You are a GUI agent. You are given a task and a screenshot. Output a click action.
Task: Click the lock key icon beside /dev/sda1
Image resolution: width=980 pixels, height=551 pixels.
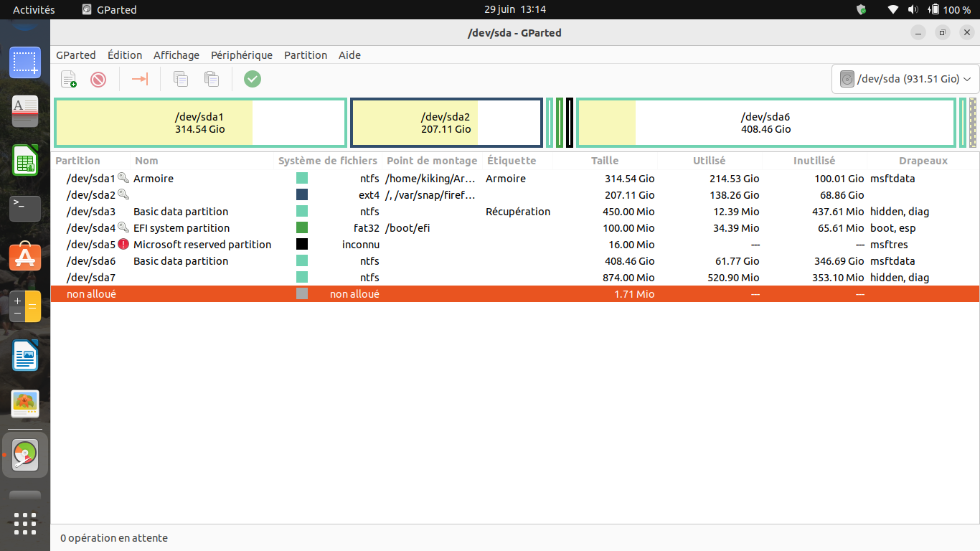coord(123,178)
